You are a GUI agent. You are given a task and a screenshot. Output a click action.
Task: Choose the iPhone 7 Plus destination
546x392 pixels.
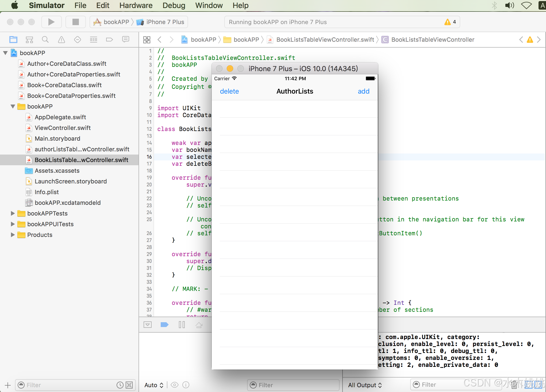pos(160,22)
